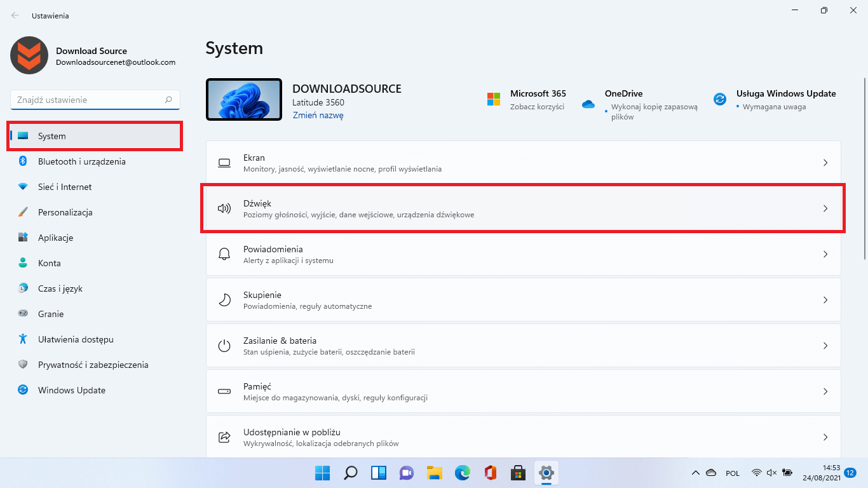Viewport: 868px width, 488px height.
Task: Click the Usługa Windows Update sync icon
Action: [720, 99]
